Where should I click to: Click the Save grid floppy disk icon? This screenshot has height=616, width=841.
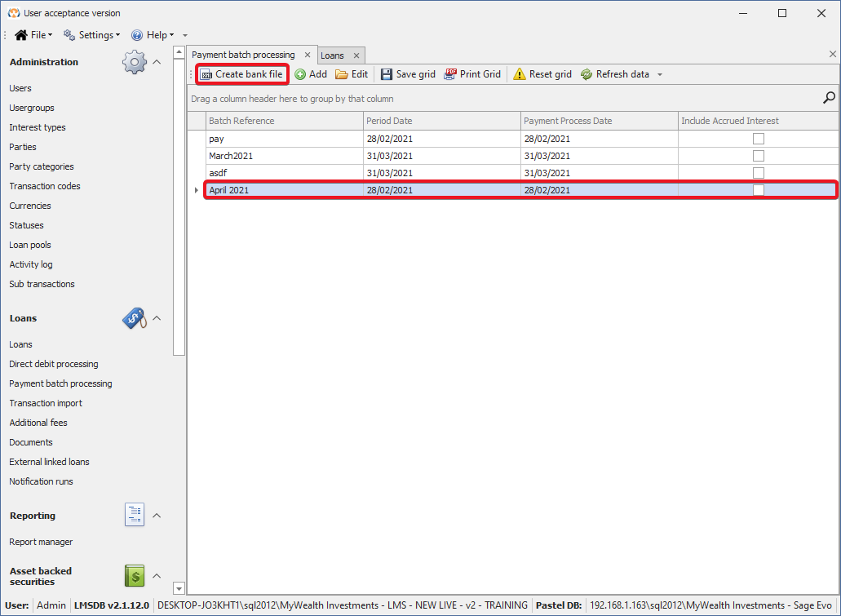pos(387,74)
